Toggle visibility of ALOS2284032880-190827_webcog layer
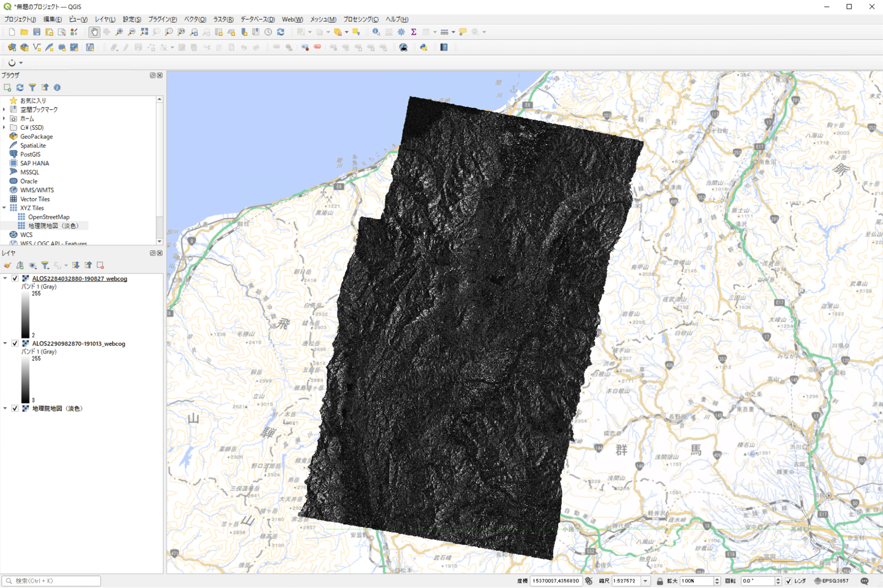 point(15,278)
